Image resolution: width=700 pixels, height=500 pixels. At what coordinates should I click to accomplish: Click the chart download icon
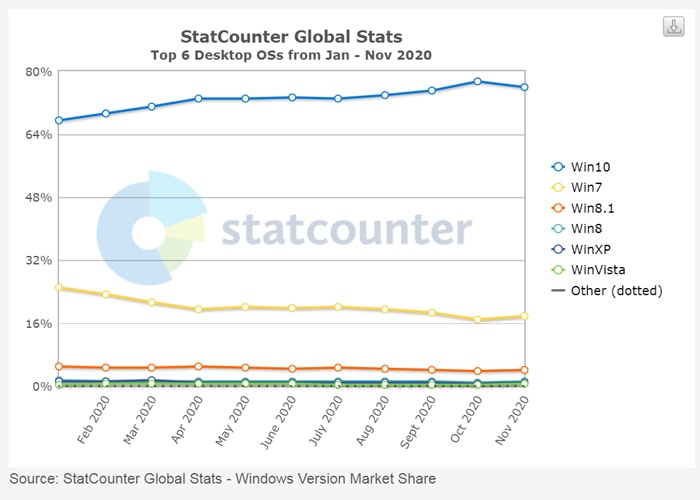672,27
